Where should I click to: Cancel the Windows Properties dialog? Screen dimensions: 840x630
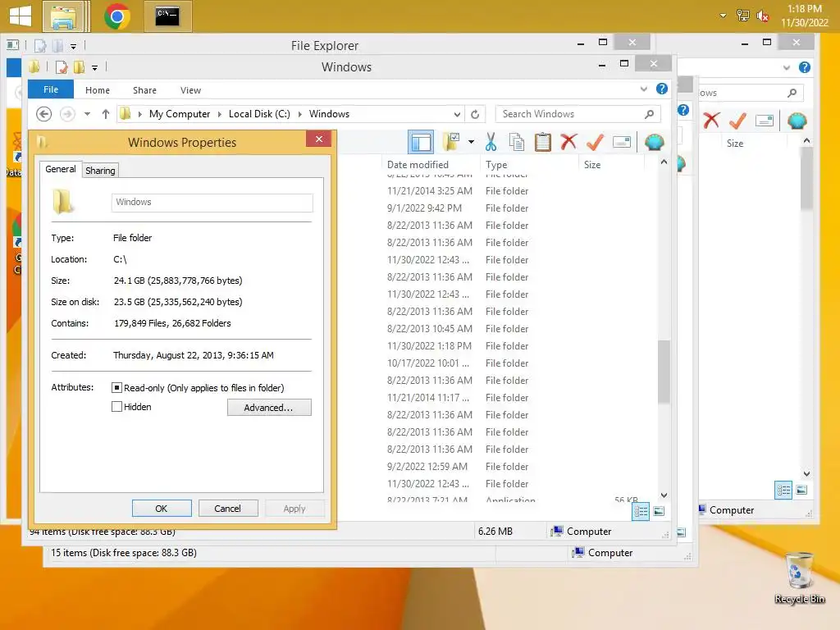[228, 509]
